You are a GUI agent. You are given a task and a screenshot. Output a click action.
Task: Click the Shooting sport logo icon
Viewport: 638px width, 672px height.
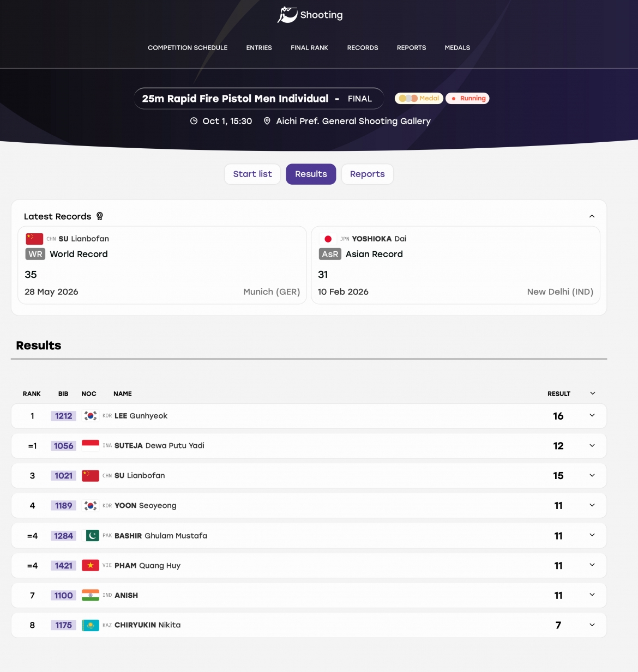click(287, 15)
